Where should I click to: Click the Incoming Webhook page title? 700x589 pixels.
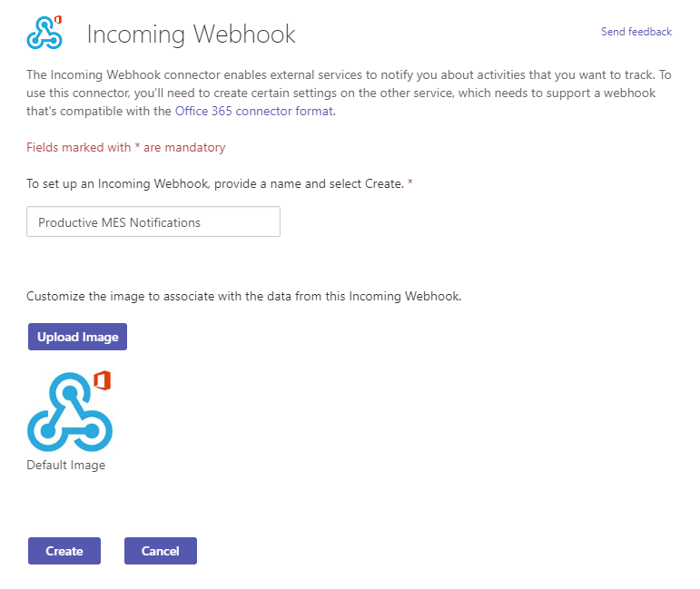coord(191,34)
